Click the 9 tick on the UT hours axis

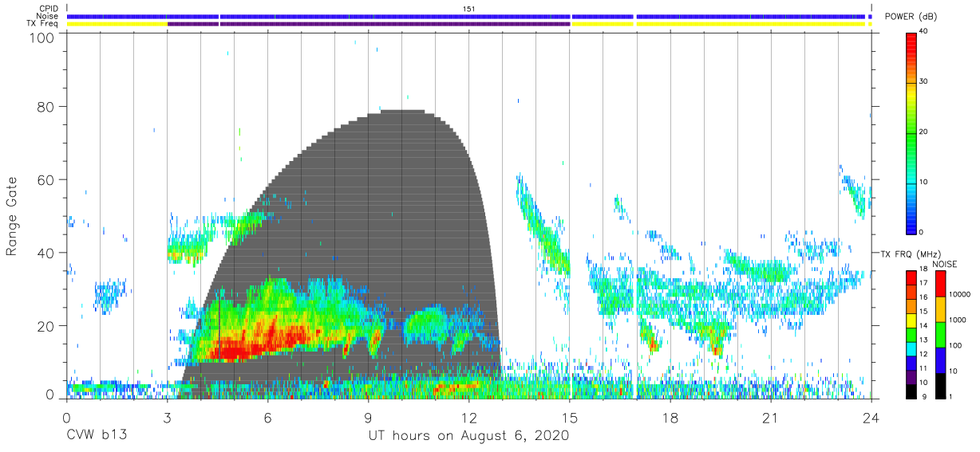click(x=368, y=419)
